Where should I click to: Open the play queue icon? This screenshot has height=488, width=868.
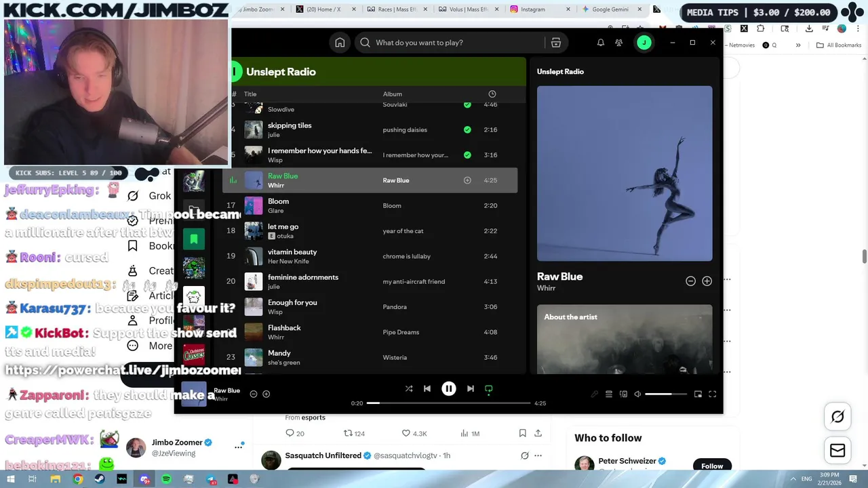coord(609,394)
